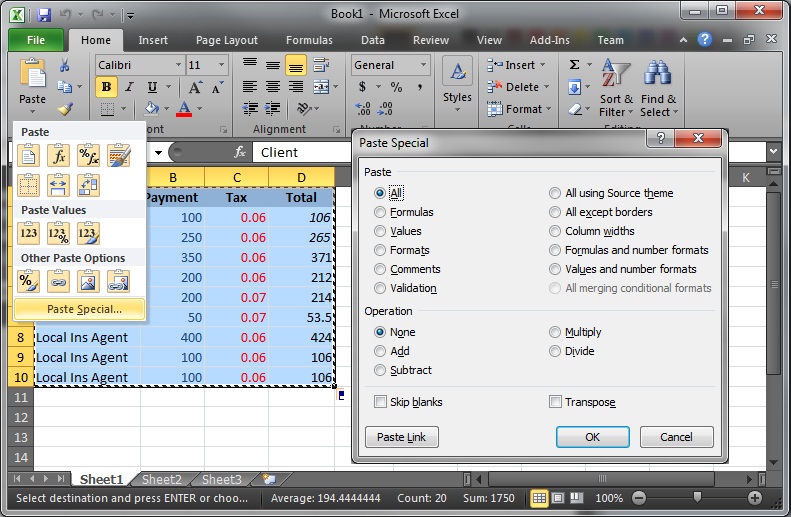The width and height of the screenshot is (791, 517).
Task: Click the zoom slider handle
Action: tap(697, 498)
